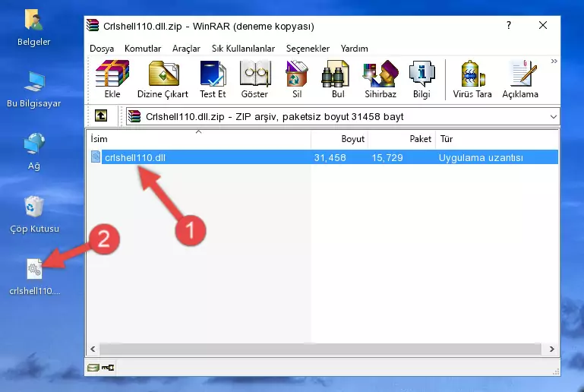Show archive Bilgi information
Image resolution: width=584 pixels, height=392 pixels.
421,79
